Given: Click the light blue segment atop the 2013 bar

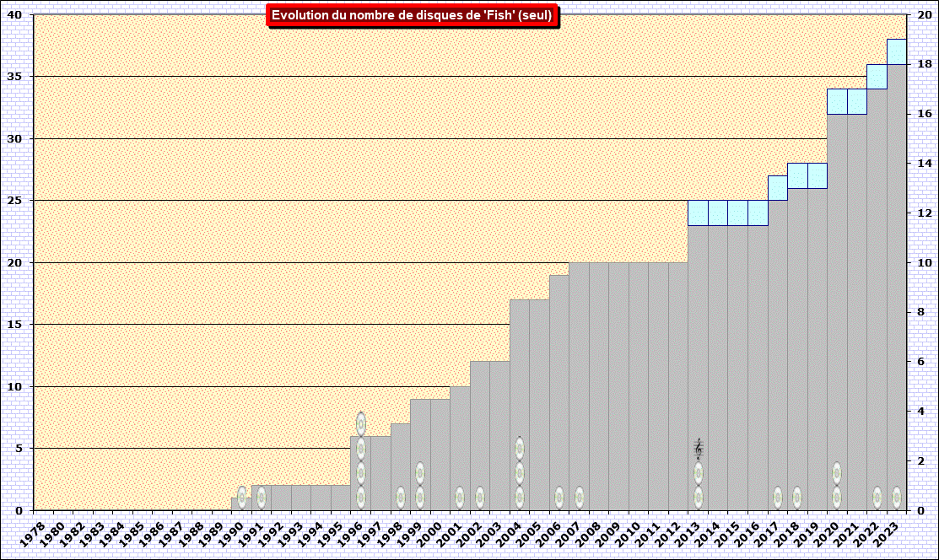Looking at the screenshot, I should 698,213.
